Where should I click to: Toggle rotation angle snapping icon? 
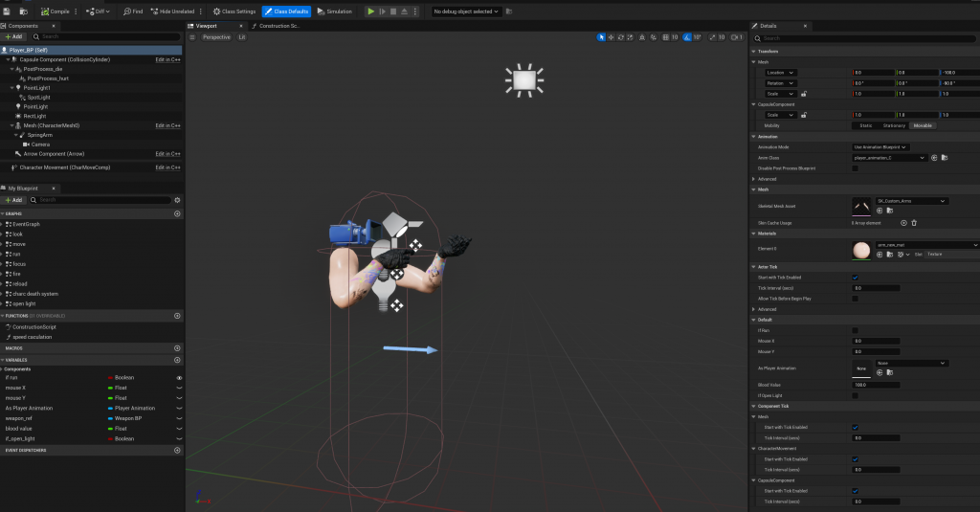pos(687,37)
